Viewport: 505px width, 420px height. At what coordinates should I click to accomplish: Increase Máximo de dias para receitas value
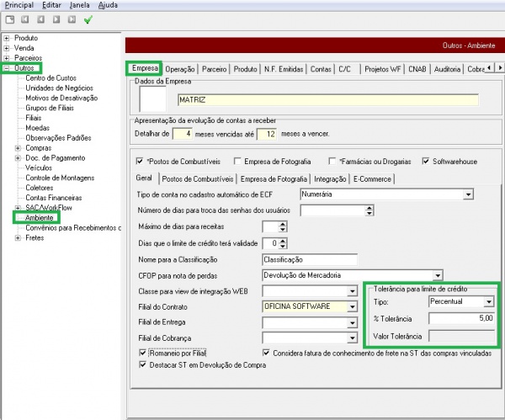pos(283,222)
